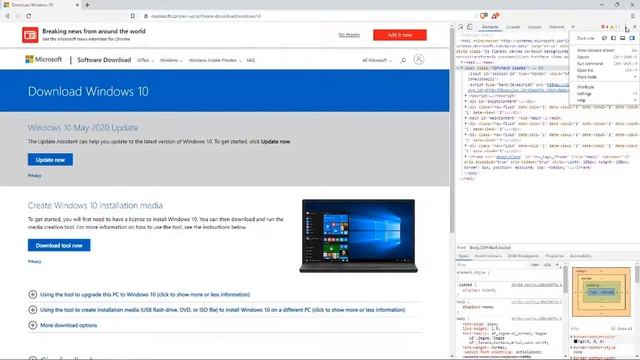Open the Brave shields icon
The image size is (640, 360).
coord(484,16)
